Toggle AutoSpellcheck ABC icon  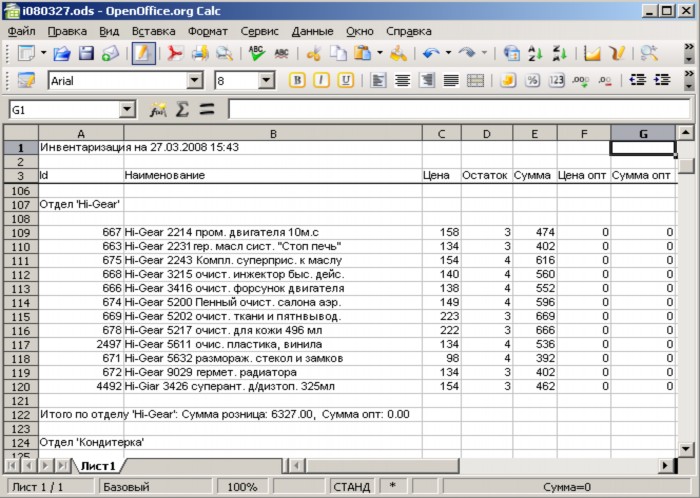[x=281, y=54]
